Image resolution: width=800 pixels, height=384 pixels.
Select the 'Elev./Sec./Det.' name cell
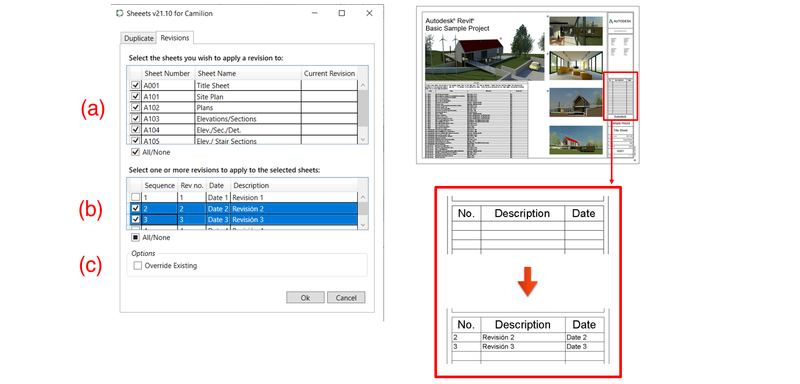tap(247, 130)
